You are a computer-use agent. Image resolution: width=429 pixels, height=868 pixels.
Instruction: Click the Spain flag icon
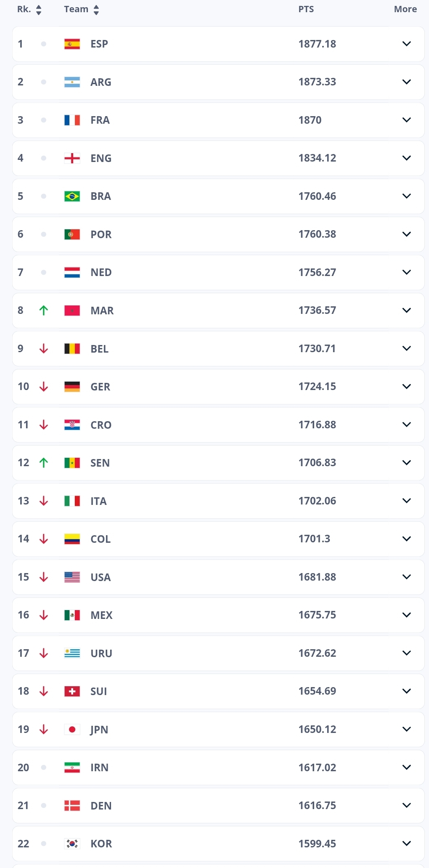click(x=72, y=44)
